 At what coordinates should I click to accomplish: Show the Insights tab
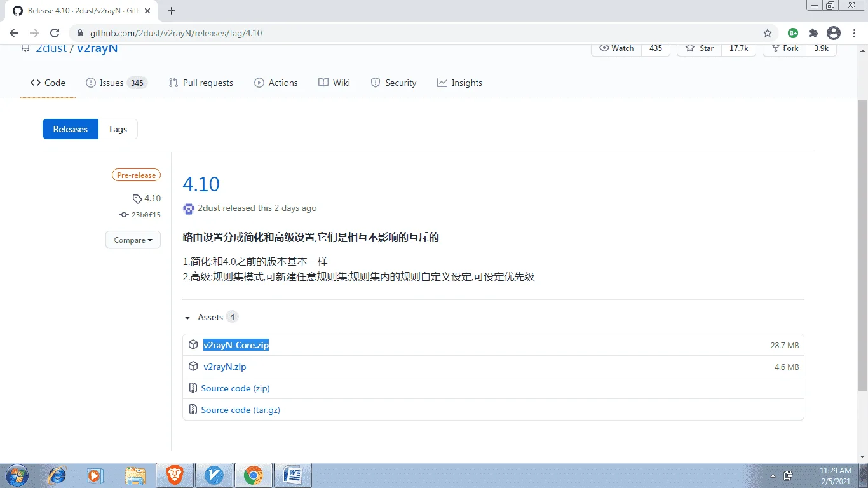coord(459,83)
